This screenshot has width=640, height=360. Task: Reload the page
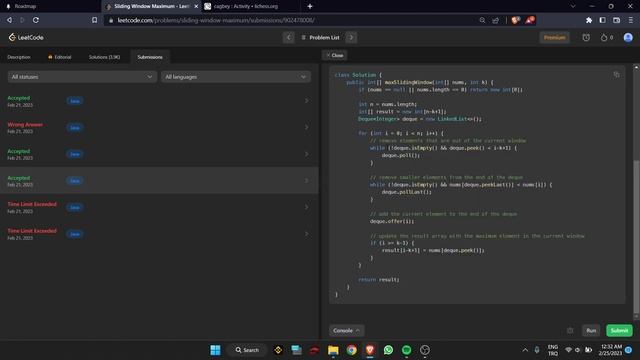(x=36, y=20)
